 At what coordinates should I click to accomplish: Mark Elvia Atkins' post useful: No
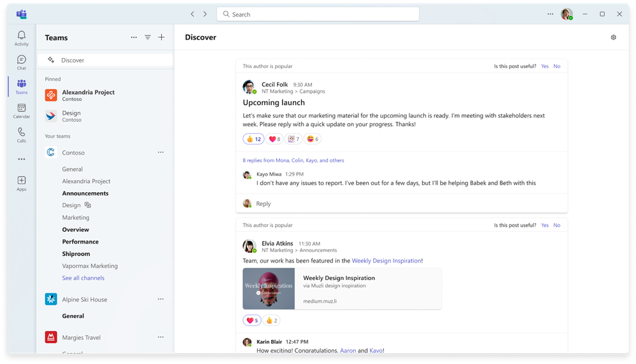pyautogui.click(x=557, y=225)
